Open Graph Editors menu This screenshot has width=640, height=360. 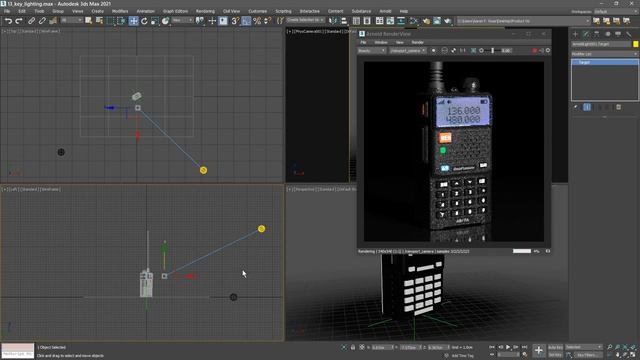point(176,11)
